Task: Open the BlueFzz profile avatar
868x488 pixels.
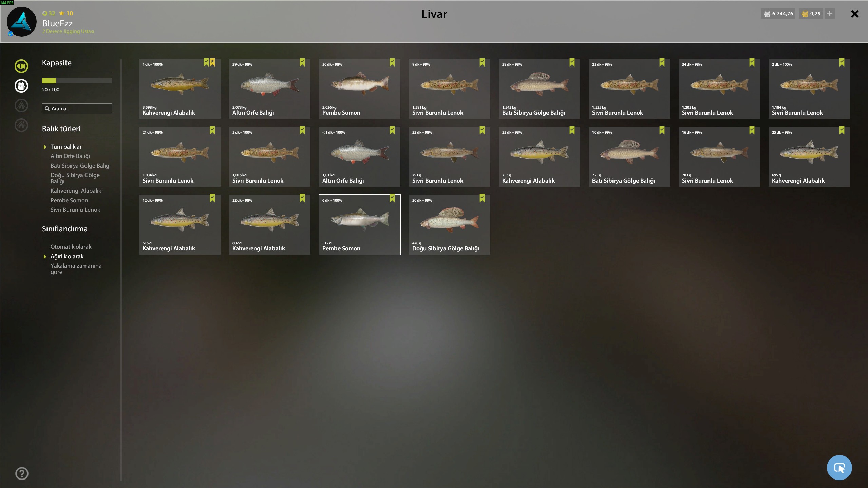Action: tap(21, 22)
